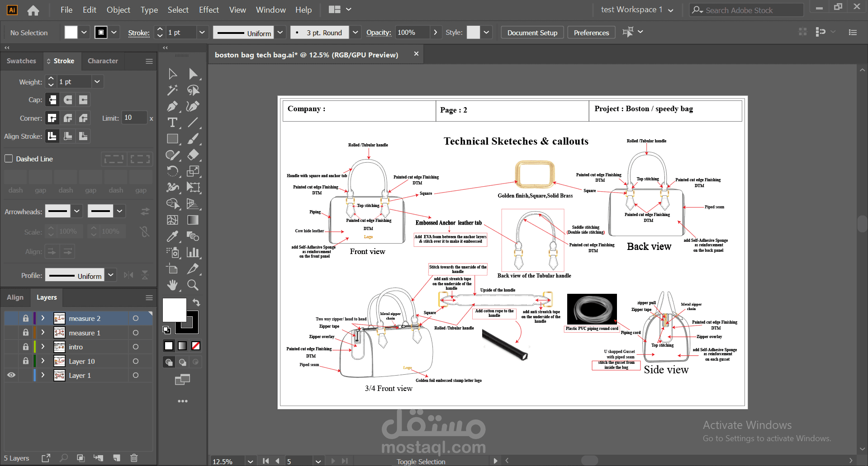Click the Search Adobe Stock field
Image resolution: width=868 pixels, height=466 pixels.
point(746,10)
